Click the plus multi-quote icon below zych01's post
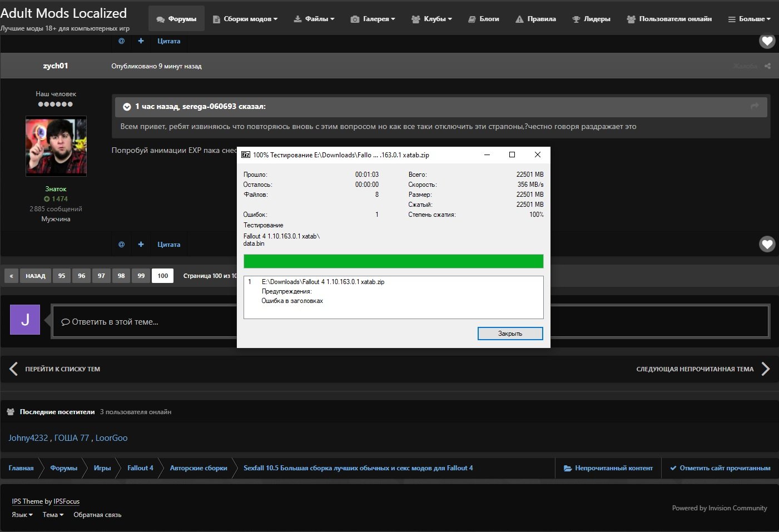This screenshot has height=532, width=779. [141, 244]
